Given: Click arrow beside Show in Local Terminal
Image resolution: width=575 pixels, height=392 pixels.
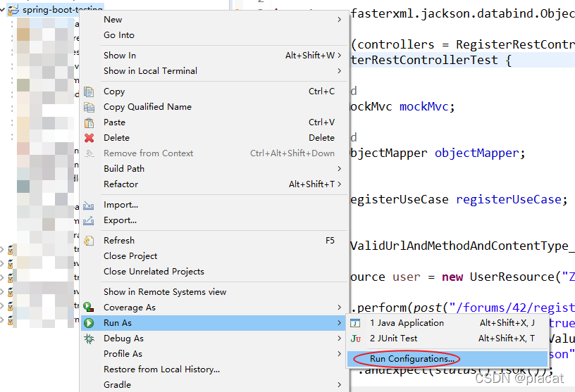Looking at the screenshot, I should (340, 70).
